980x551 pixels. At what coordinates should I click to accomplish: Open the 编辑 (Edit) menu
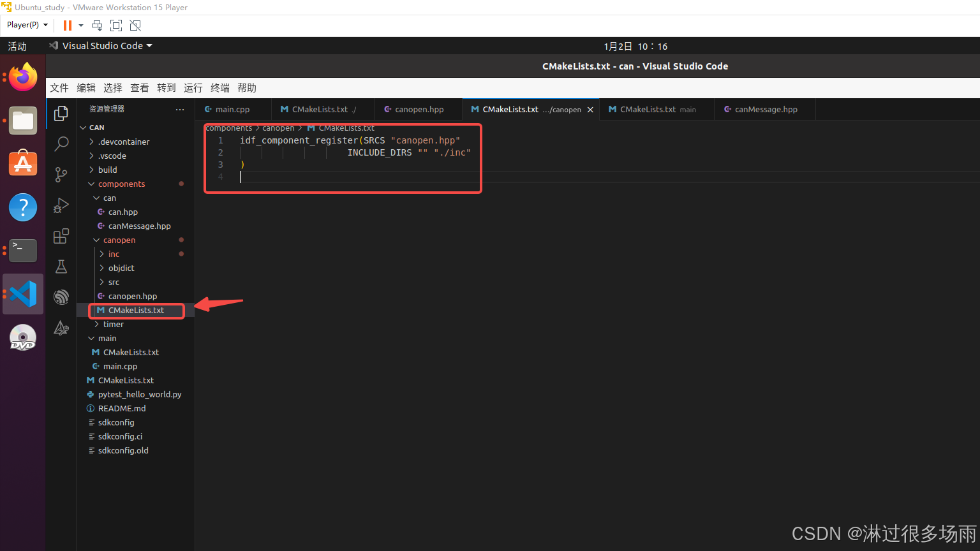click(x=86, y=88)
